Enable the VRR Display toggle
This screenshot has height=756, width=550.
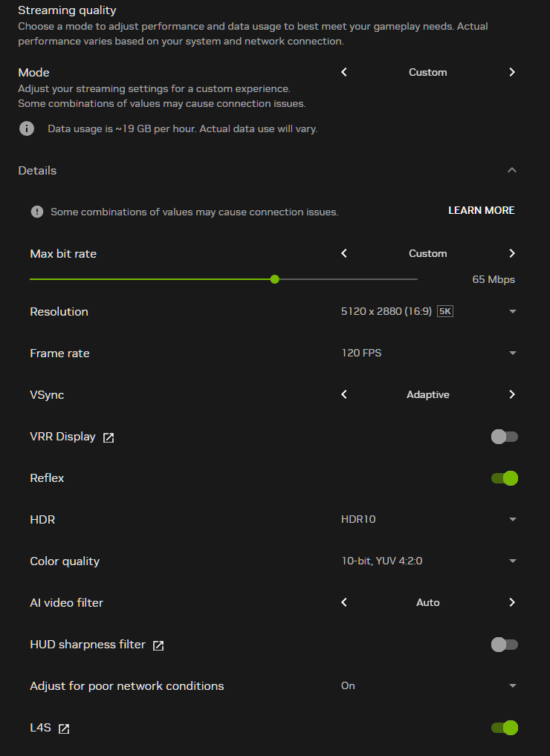click(x=504, y=437)
